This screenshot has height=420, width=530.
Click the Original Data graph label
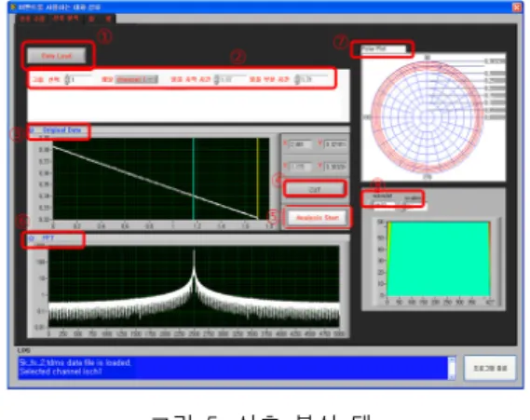[x=61, y=130]
